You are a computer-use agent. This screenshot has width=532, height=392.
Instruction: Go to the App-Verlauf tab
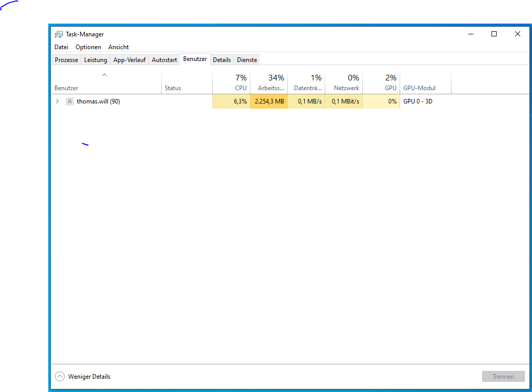point(129,60)
